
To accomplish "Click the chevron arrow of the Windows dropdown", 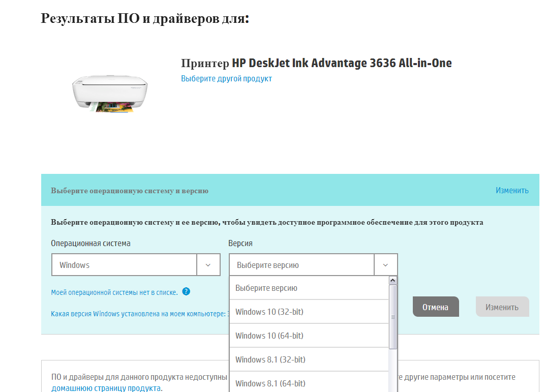I will (x=208, y=265).
